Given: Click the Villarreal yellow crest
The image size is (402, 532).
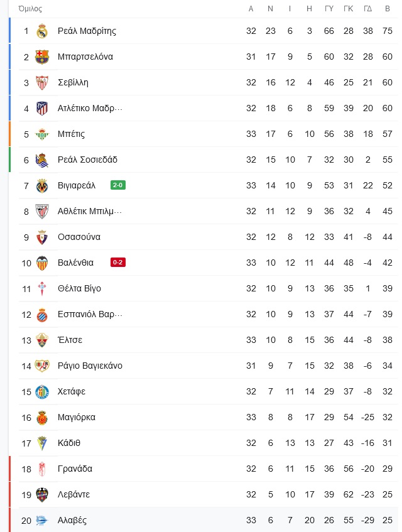Looking at the screenshot, I should pyautogui.click(x=42, y=186).
